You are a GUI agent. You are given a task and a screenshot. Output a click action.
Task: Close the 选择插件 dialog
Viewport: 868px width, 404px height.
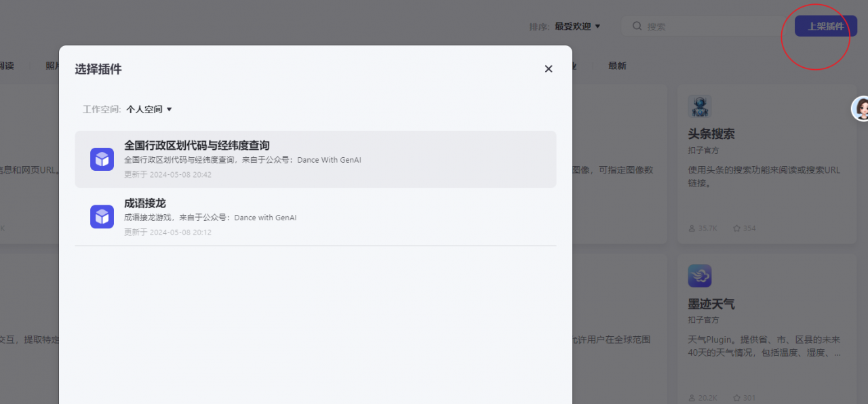tap(549, 68)
